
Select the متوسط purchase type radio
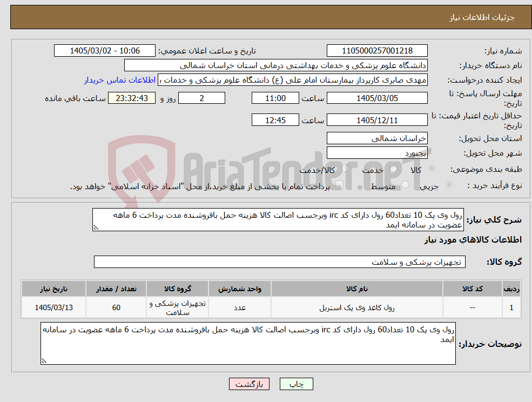coord(406,185)
